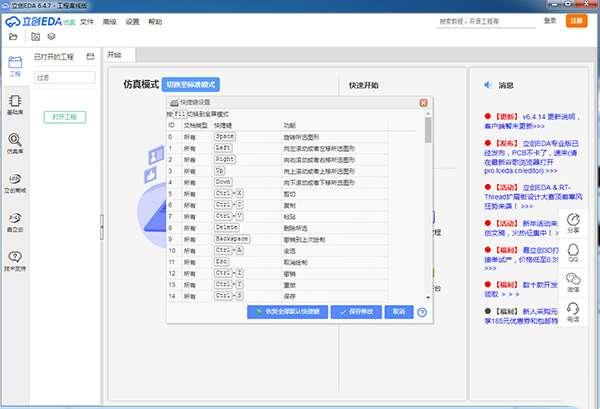Click the QQ penguin icon
Image resolution: width=600 pixels, height=409 pixels.
tap(573, 253)
